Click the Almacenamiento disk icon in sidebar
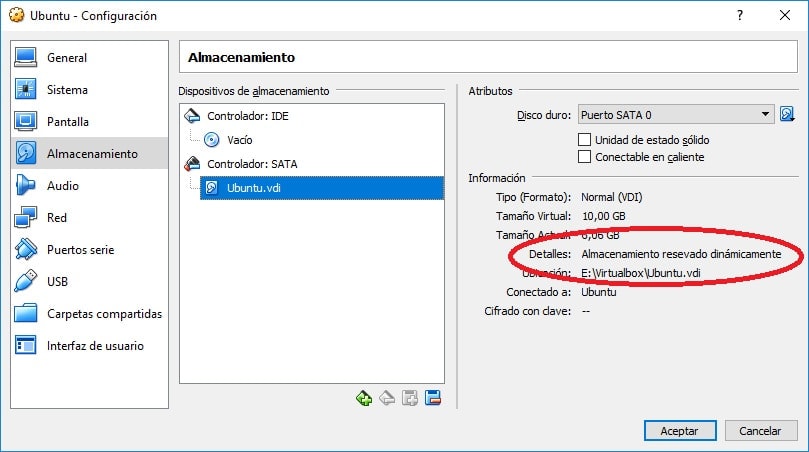The image size is (809, 452). [x=25, y=153]
